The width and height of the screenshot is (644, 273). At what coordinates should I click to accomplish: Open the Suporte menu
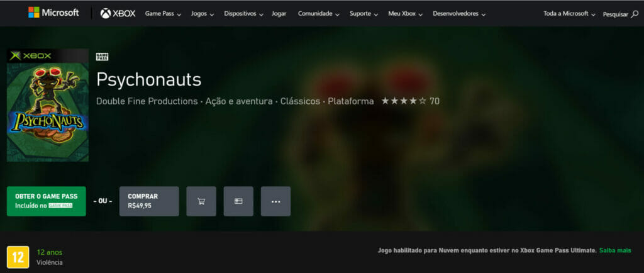[x=364, y=13]
